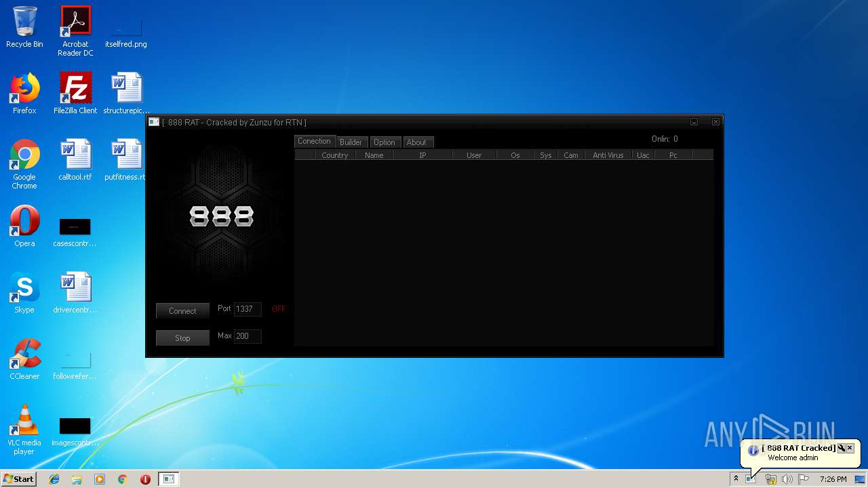Sort by the User column header
The height and width of the screenshot is (488, 868).
[x=474, y=155]
